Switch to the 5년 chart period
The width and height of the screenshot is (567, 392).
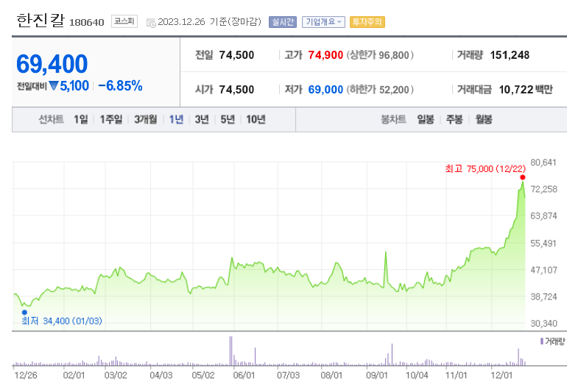[x=228, y=119]
